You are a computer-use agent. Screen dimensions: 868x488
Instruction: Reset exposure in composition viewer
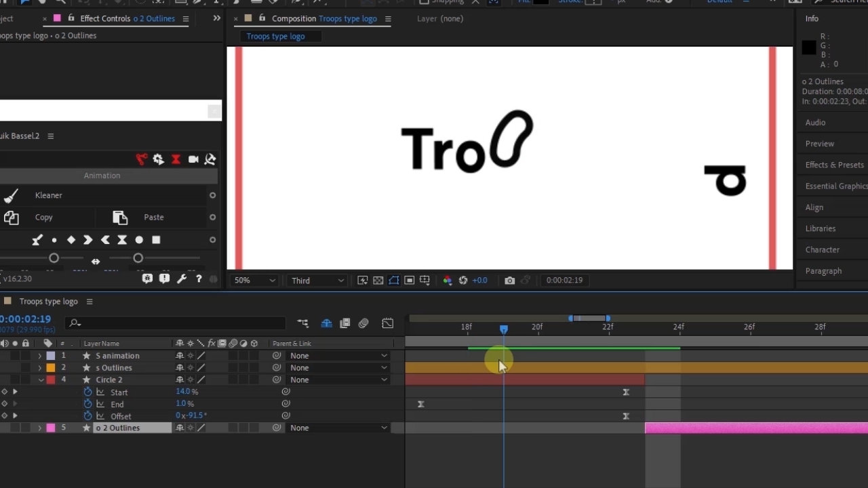[463, 281]
